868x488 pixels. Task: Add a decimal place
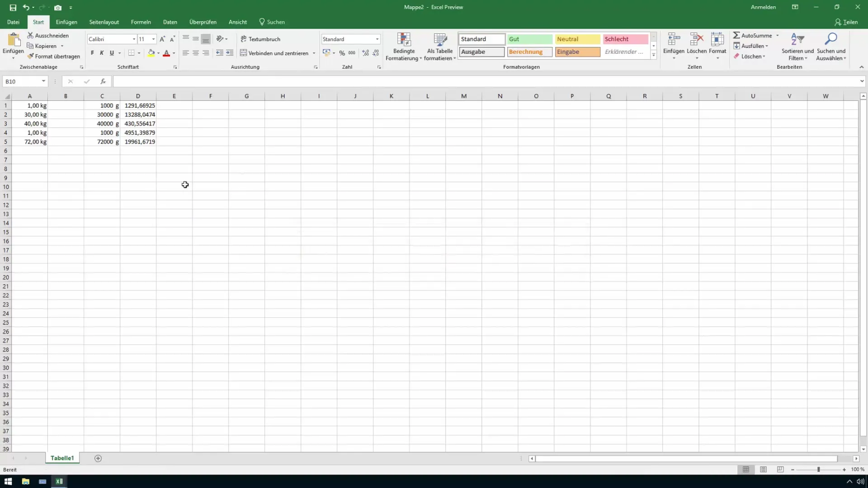click(366, 53)
